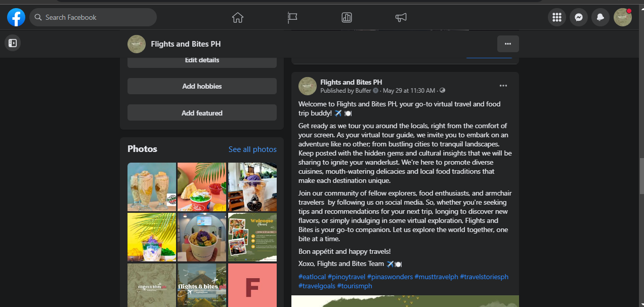Screen dimensions: 644x307
Task: Open the Insights chart icon
Action: (x=347, y=18)
